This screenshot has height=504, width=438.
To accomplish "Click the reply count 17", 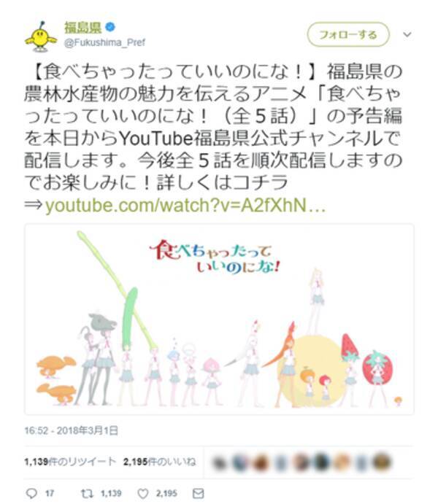I will point(50,493).
